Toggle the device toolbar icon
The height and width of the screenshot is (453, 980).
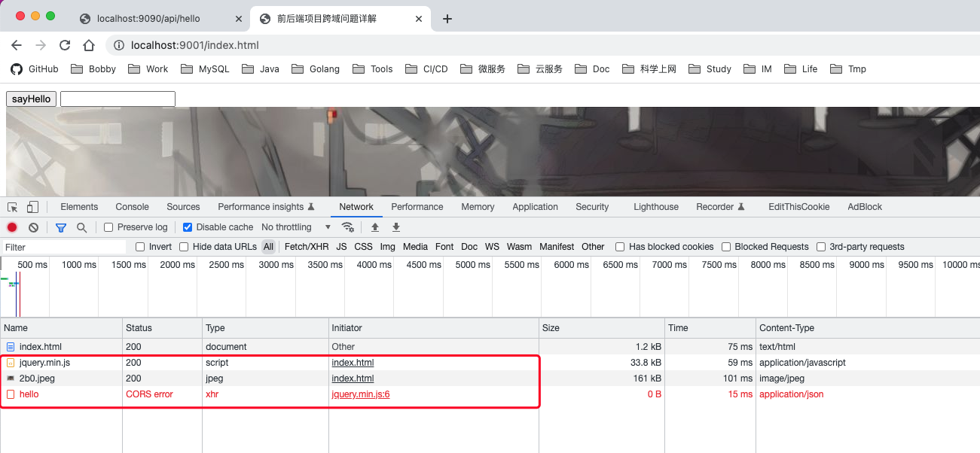32,207
